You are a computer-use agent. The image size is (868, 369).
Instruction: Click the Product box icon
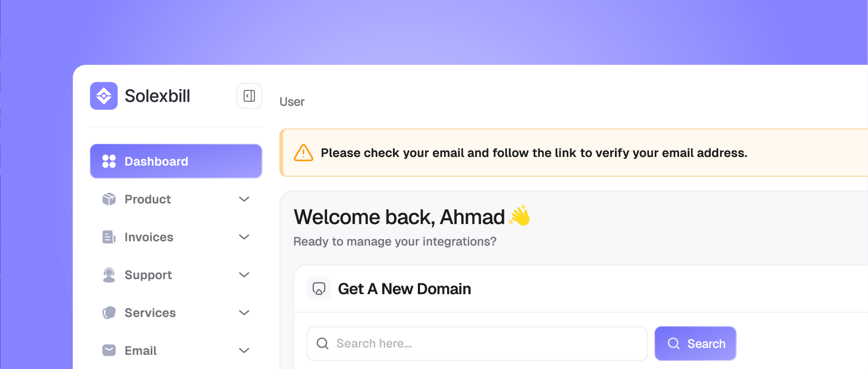[109, 199]
